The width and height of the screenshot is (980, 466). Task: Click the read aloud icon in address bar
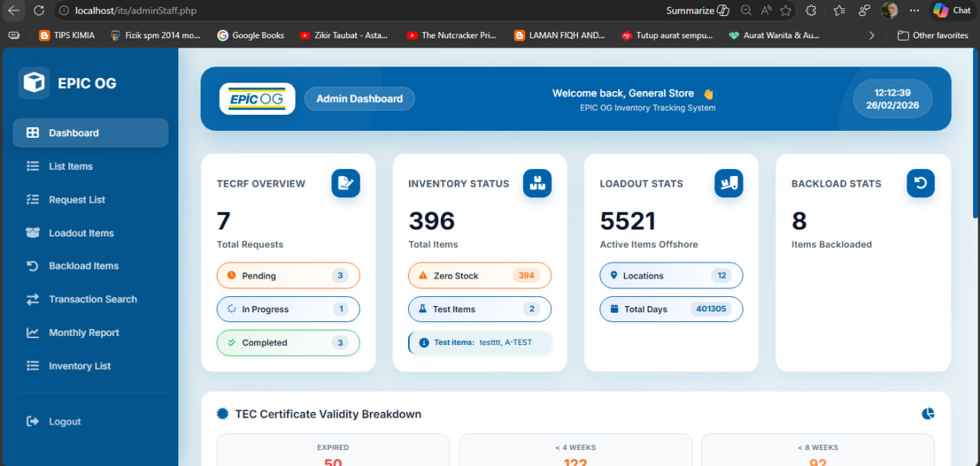tap(766, 11)
